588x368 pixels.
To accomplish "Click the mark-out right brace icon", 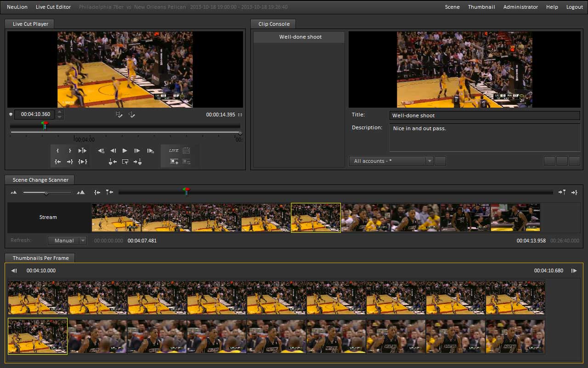I will point(70,151).
